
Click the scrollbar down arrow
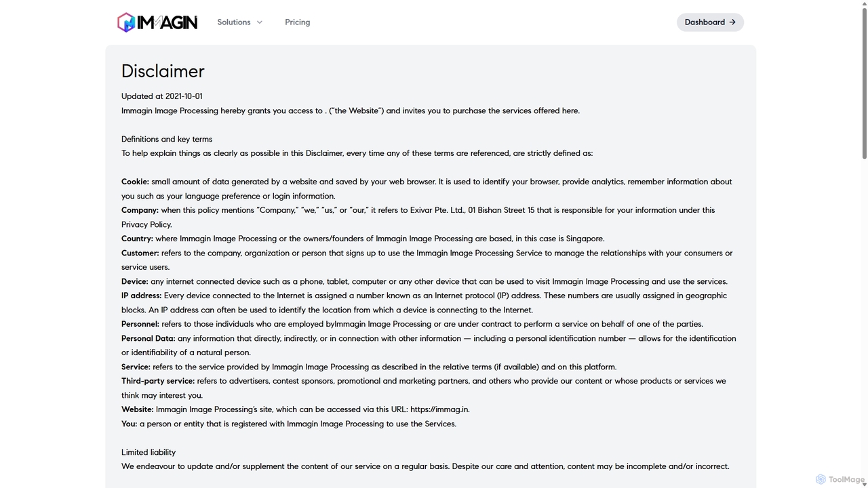coord(864,484)
